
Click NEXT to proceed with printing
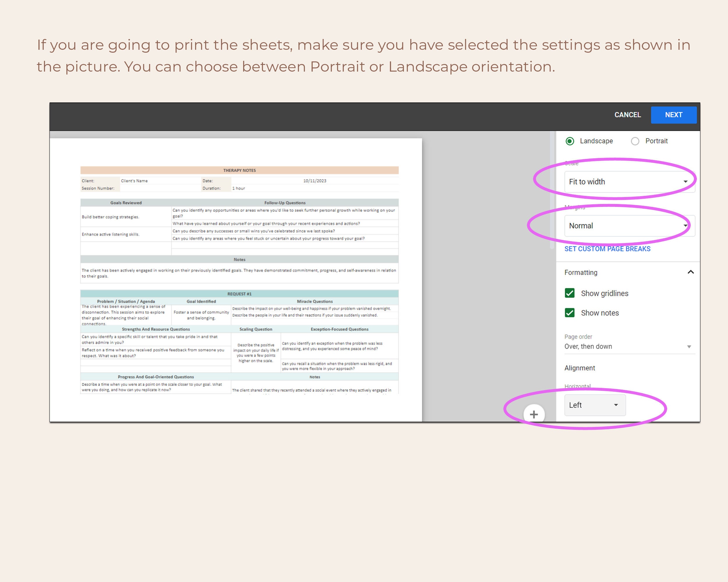pyautogui.click(x=674, y=115)
